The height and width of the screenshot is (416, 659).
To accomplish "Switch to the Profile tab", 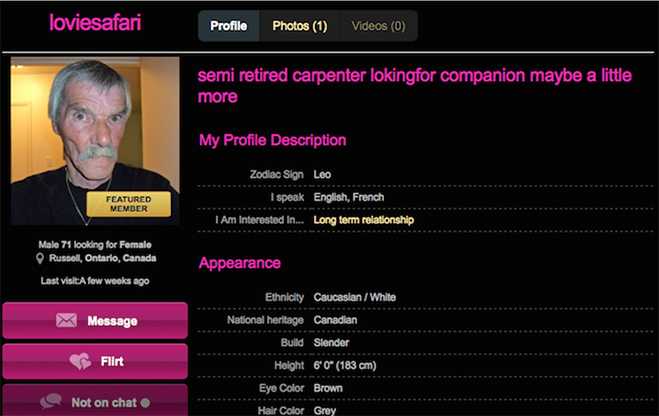I will [228, 26].
